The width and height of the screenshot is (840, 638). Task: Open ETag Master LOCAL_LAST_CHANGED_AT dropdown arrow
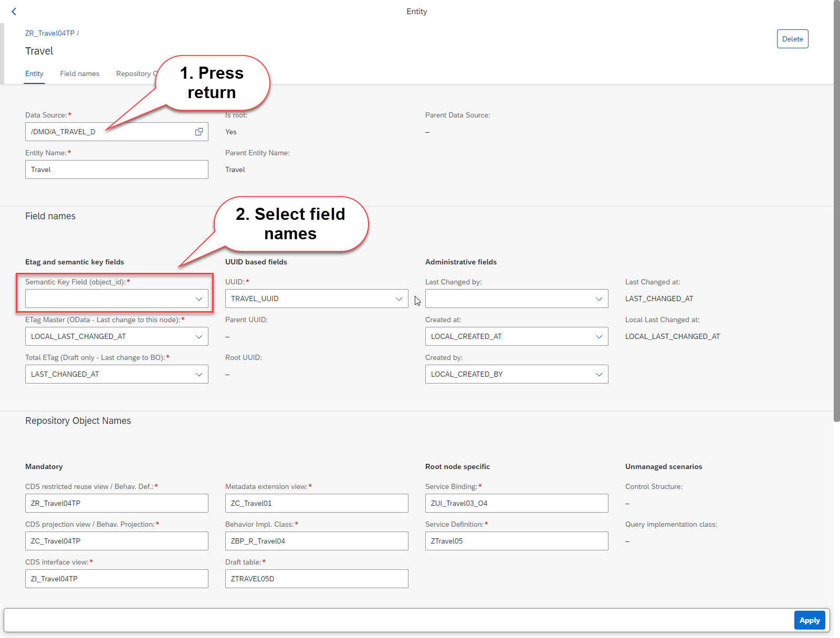point(199,336)
